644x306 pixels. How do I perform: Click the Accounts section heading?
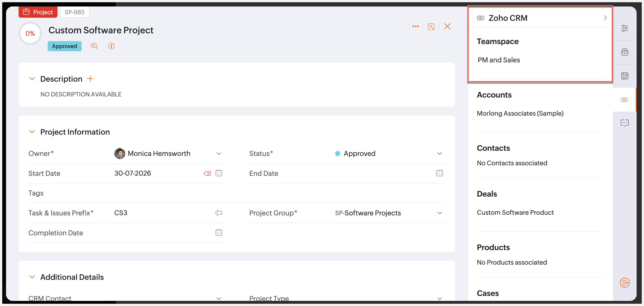tap(494, 95)
